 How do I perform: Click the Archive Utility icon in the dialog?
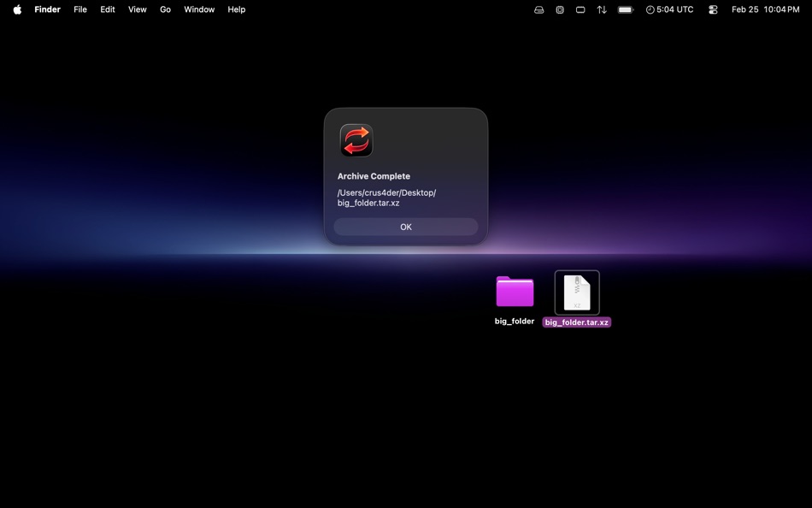356,140
